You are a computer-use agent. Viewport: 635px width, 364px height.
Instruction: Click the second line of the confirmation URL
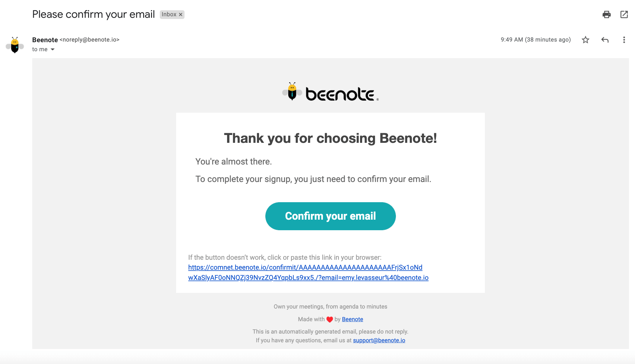click(x=308, y=278)
